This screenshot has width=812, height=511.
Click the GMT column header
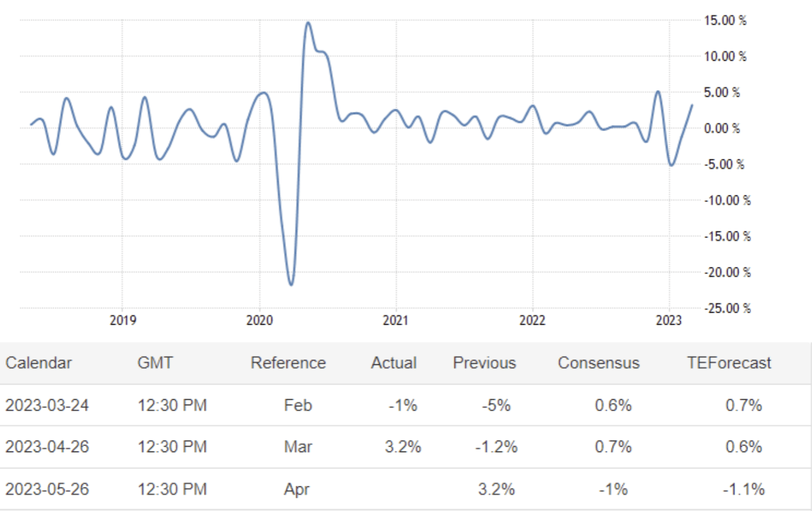click(x=155, y=363)
